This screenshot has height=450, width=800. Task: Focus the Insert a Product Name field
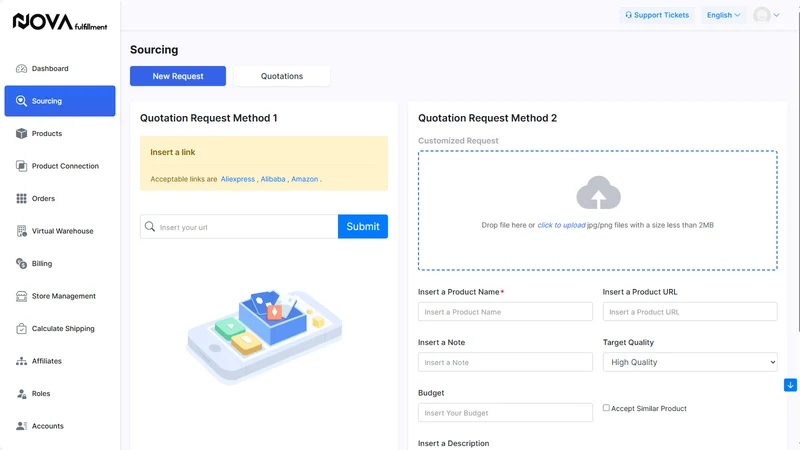click(x=505, y=312)
